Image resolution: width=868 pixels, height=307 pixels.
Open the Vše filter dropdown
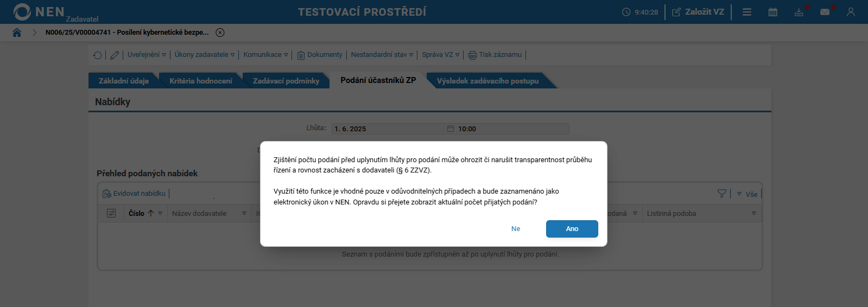click(x=747, y=194)
